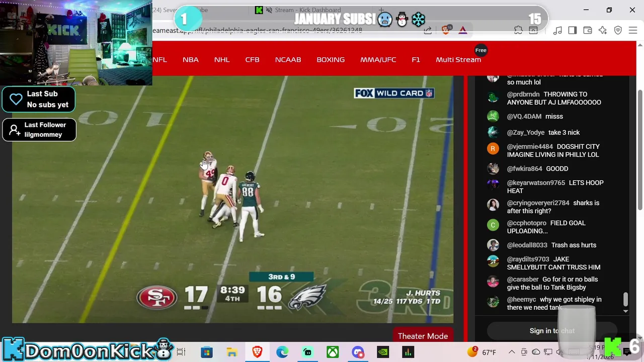The width and height of the screenshot is (644, 362).
Task: Click username @ccphotopro in chat
Action: (527, 223)
